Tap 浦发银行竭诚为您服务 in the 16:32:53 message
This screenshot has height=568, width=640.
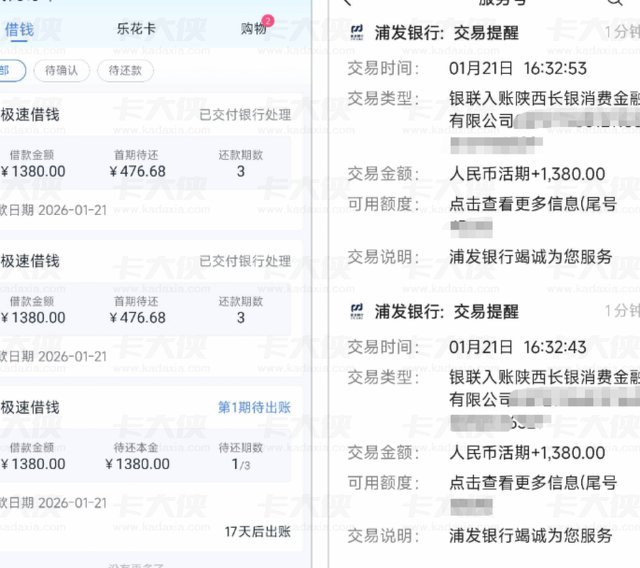(531, 257)
